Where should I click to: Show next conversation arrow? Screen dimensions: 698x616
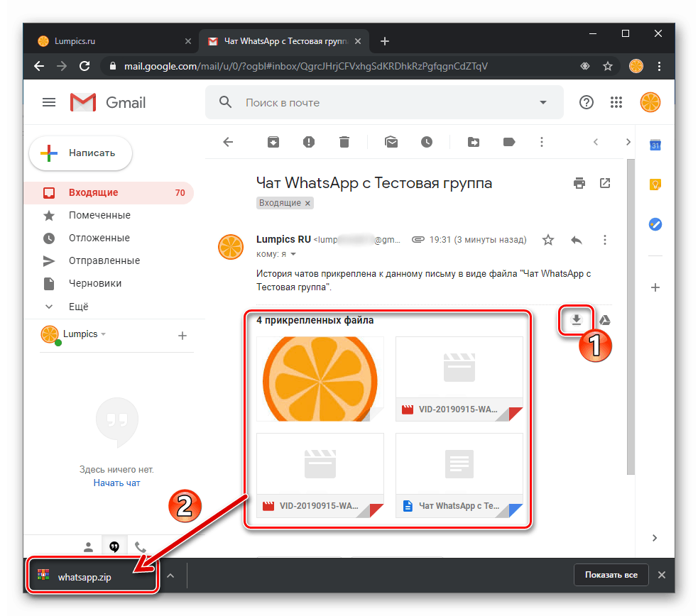click(628, 142)
